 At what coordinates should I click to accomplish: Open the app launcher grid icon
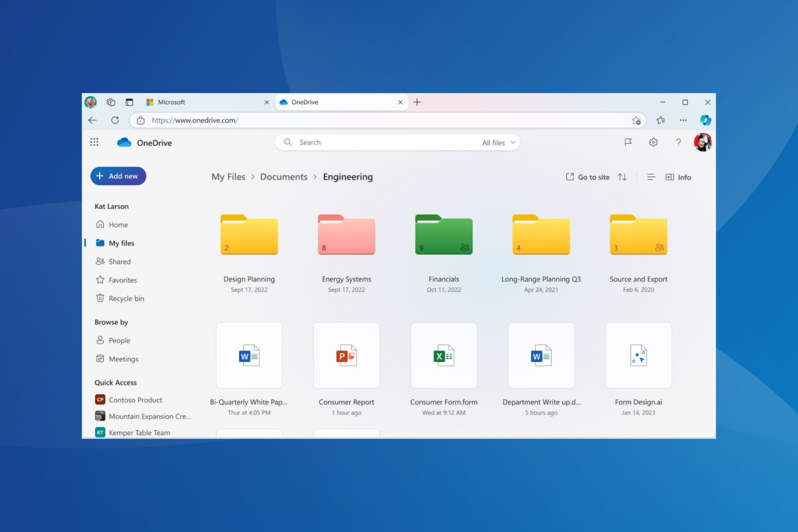point(94,142)
